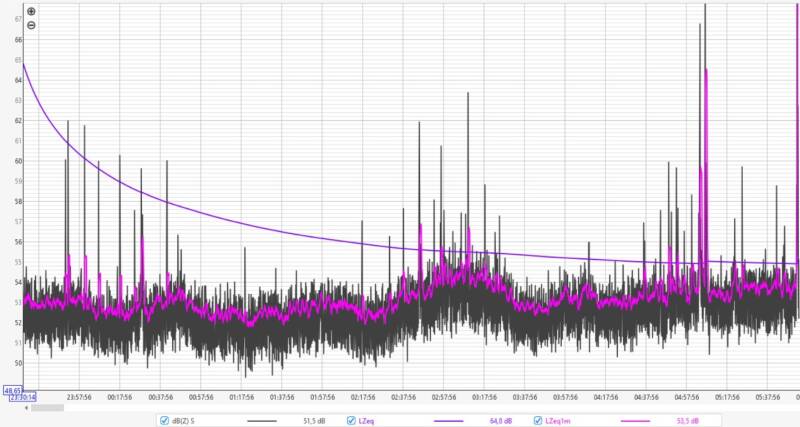Click the 03:57:56 time axis label
Viewport: 800px width, 427px height.
(565, 397)
